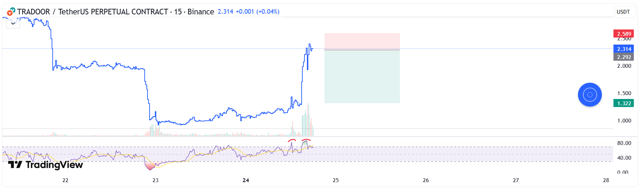The width and height of the screenshot is (644, 193).
Task: Click the 2.314 +0.001 (+0.04%) price change text
Action: pyautogui.click(x=248, y=12)
